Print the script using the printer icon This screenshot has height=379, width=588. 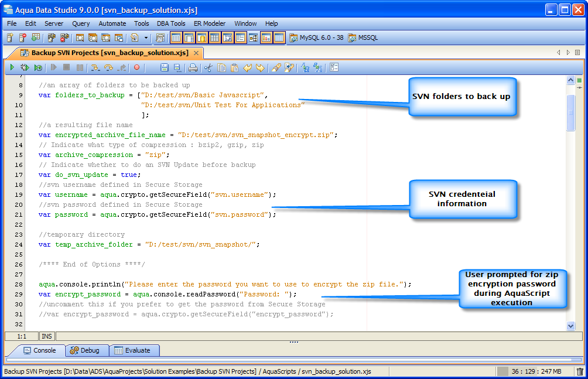(x=193, y=67)
